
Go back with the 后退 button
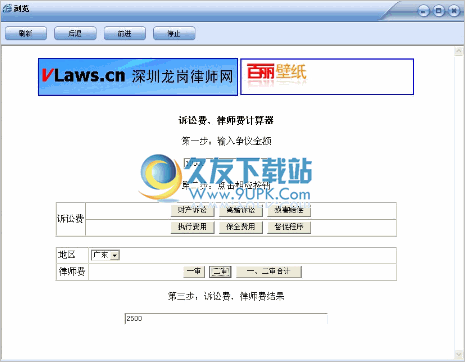coord(75,33)
